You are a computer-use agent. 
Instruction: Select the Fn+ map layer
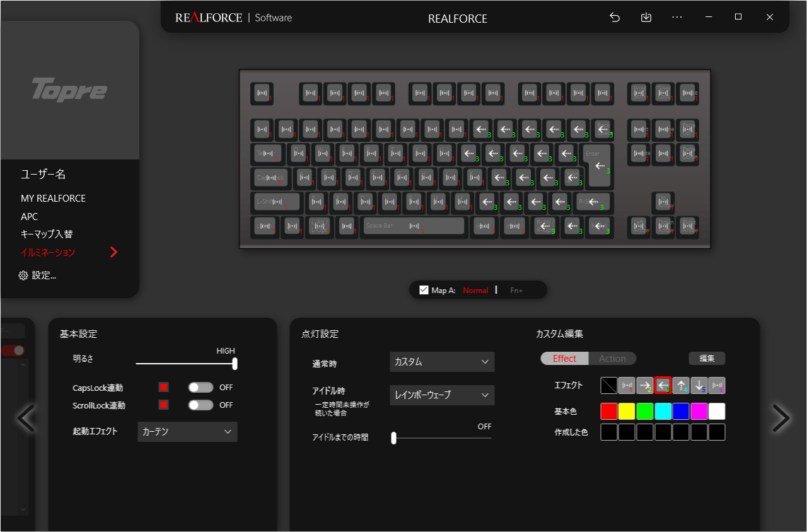coord(516,290)
